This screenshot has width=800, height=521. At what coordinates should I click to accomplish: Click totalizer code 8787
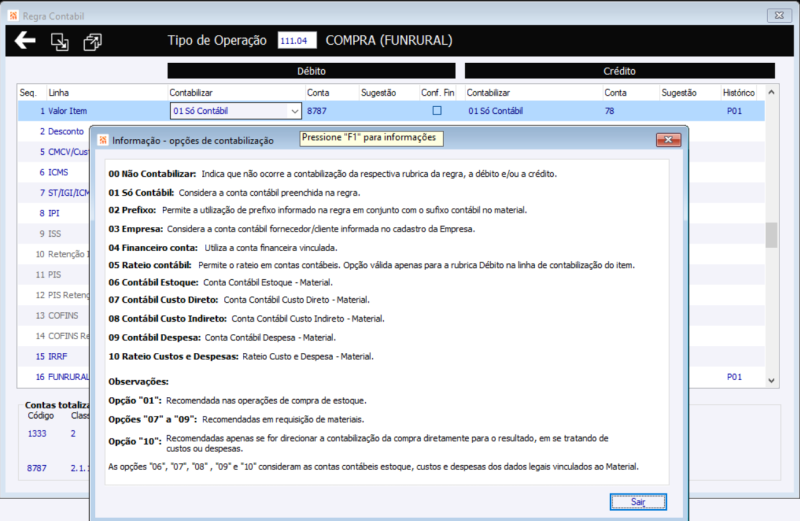pos(37,468)
